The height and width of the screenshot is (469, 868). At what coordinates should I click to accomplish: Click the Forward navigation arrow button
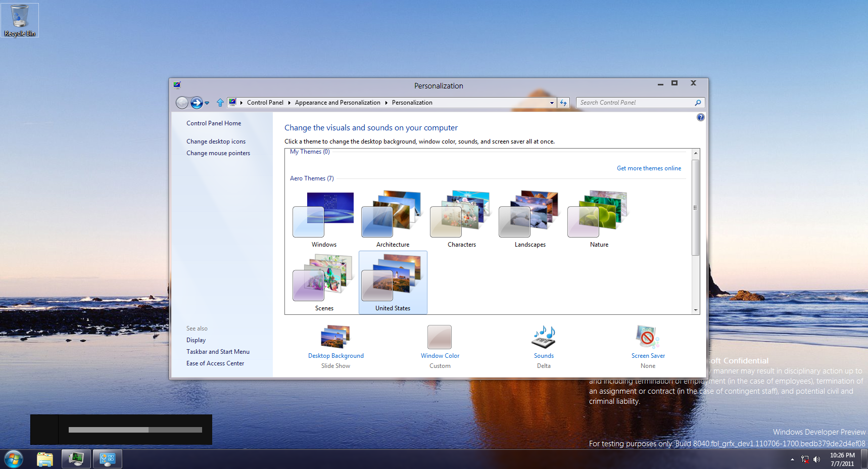(197, 103)
